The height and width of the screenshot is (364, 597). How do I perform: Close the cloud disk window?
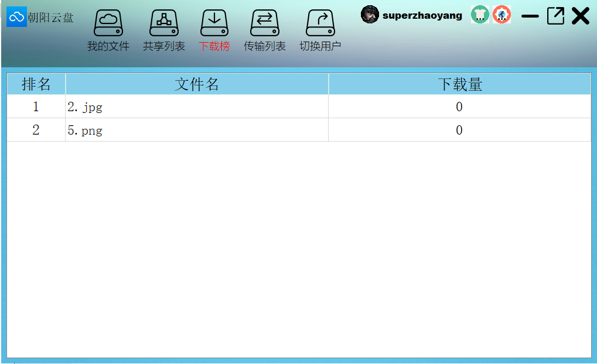click(580, 16)
